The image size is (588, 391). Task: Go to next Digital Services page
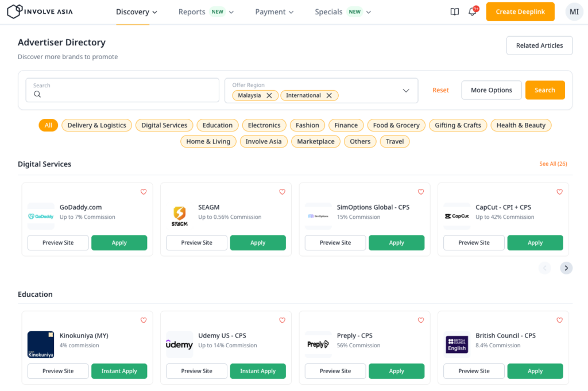pos(566,268)
